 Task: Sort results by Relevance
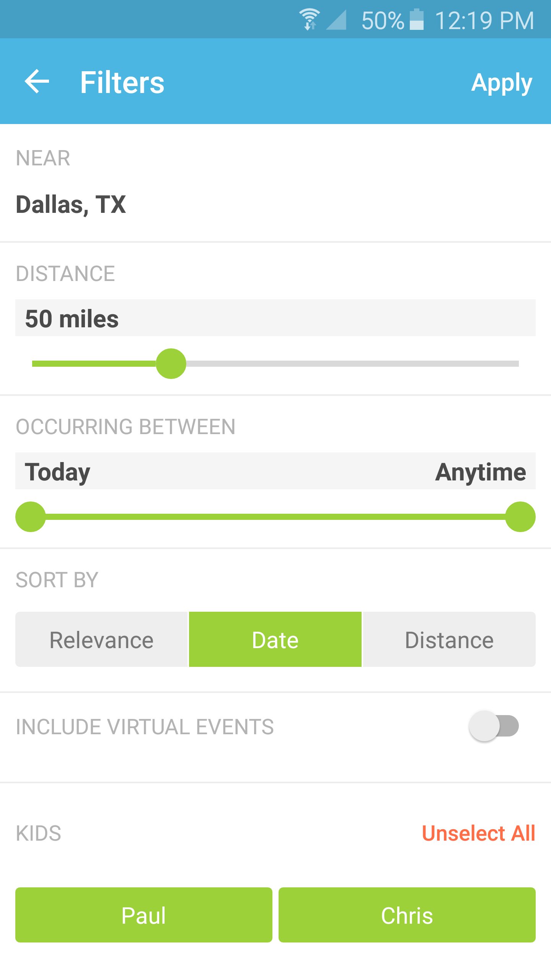(x=101, y=639)
